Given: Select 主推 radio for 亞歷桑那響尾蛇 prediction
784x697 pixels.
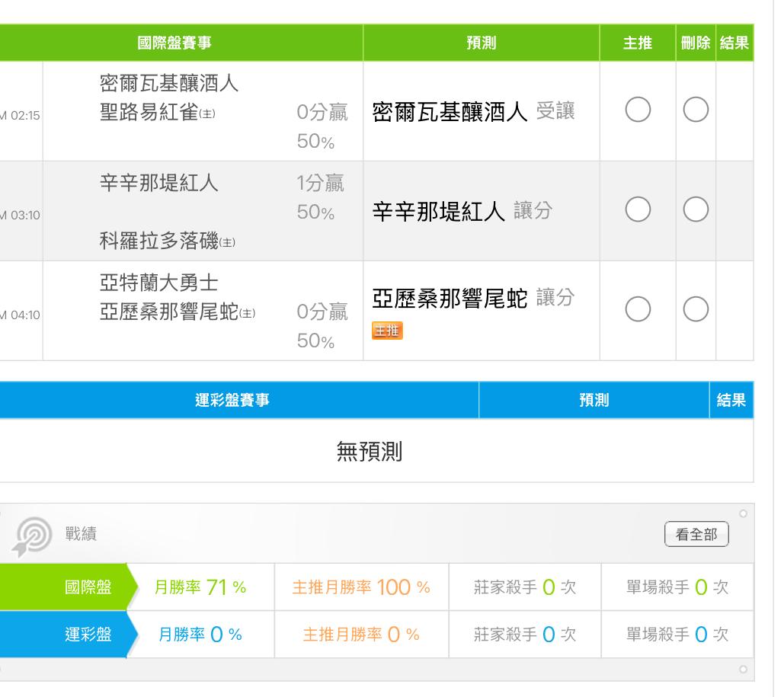Looking at the screenshot, I should 638,309.
